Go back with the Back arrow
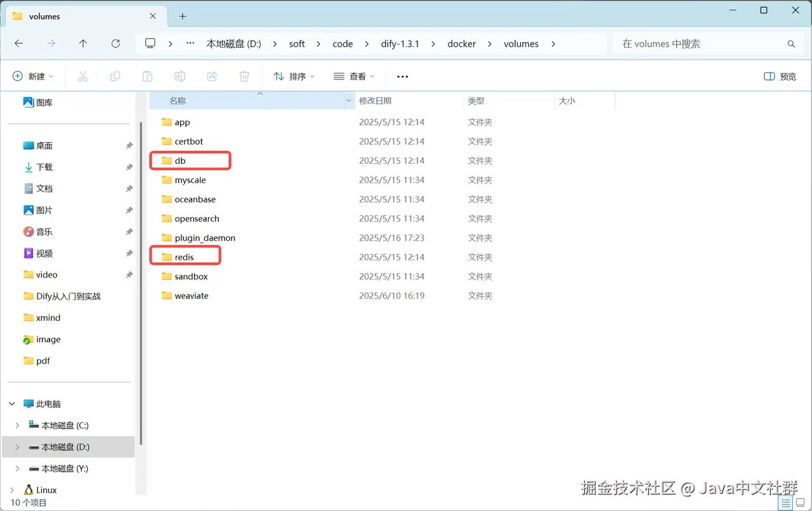Image resolution: width=812 pixels, height=511 pixels. [x=19, y=44]
